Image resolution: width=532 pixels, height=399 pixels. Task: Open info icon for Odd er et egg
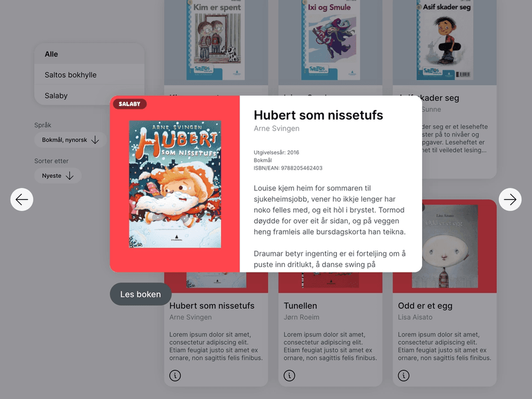tap(404, 375)
